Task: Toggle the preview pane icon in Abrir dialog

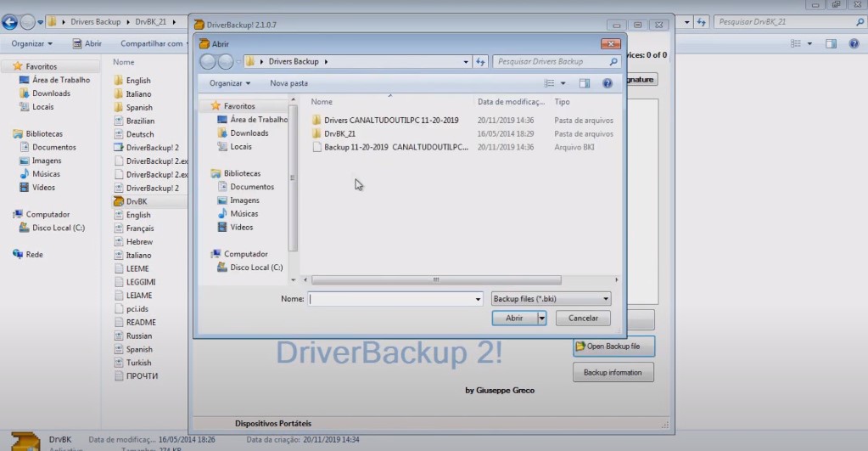Action: pos(585,83)
